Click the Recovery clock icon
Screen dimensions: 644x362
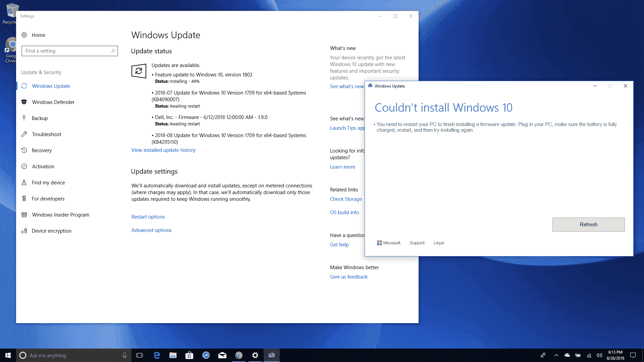pyautogui.click(x=24, y=150)
